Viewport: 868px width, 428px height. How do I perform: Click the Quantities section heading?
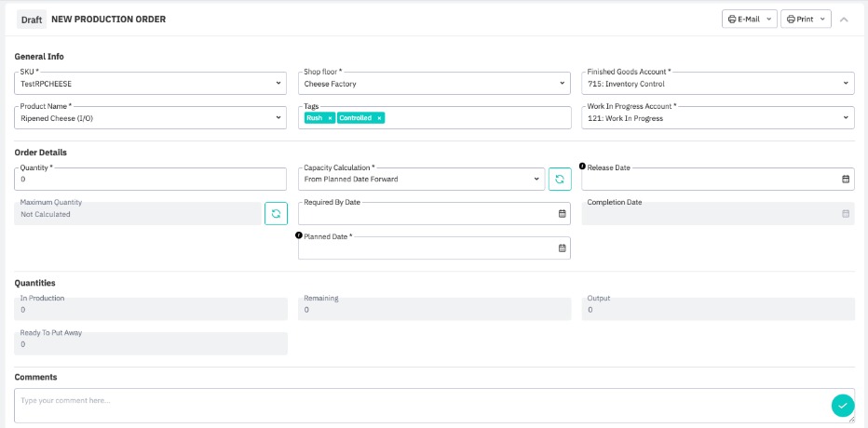tap(34, 283)
